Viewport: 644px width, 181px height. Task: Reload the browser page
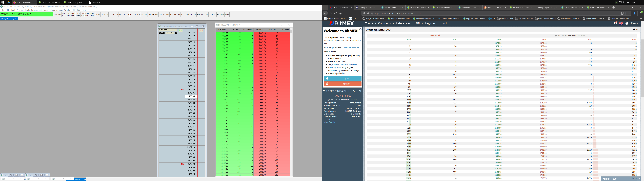coord(335,13)
